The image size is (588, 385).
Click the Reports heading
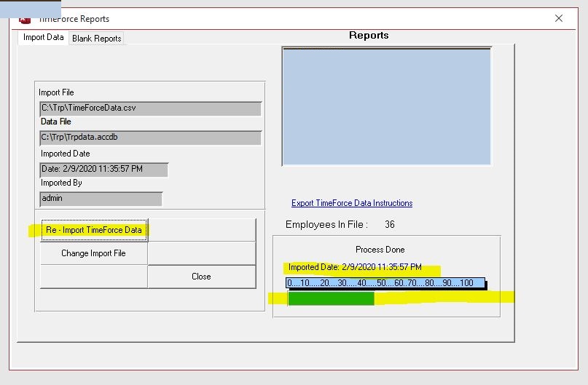point(369,35)
